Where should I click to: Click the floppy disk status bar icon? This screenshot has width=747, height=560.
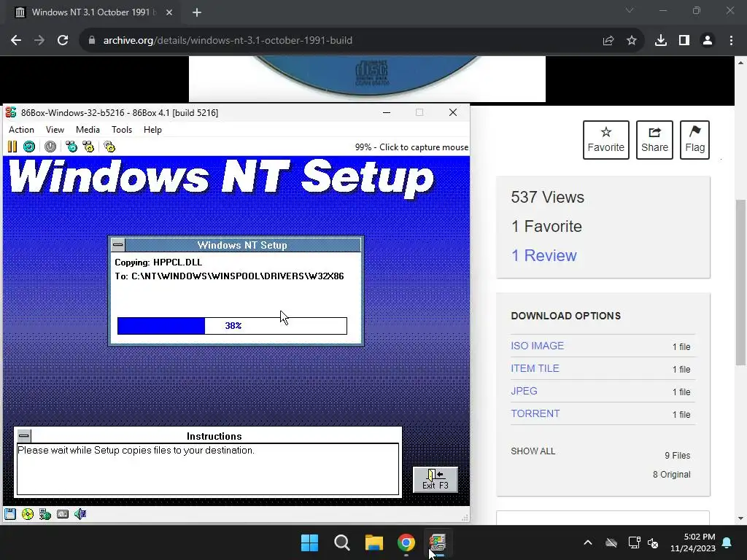tap(10, 514)
